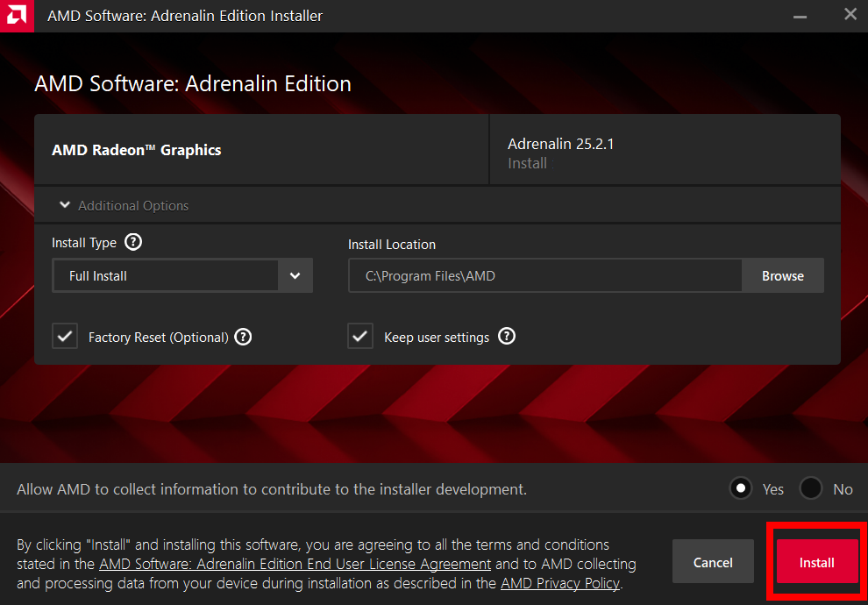Click the AMD logo in the title bar
The width and height of the screenshot is (868, 605).
click(17, 16)
